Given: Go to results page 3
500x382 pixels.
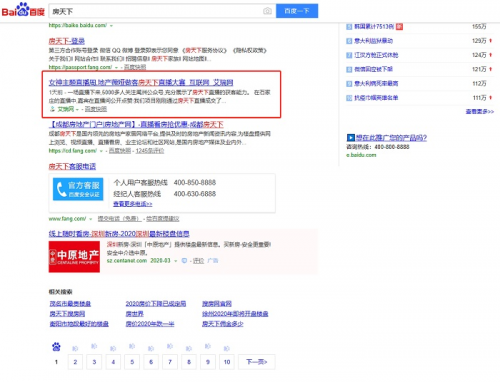Looking at the screenshot, I should [94, 362].
